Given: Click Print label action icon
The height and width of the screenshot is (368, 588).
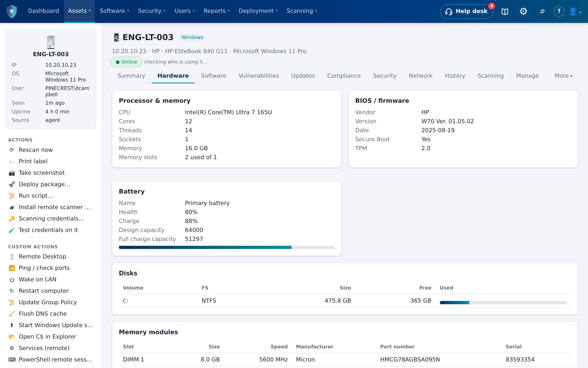Looking at the screenshot, I should [x=12, y=162].
